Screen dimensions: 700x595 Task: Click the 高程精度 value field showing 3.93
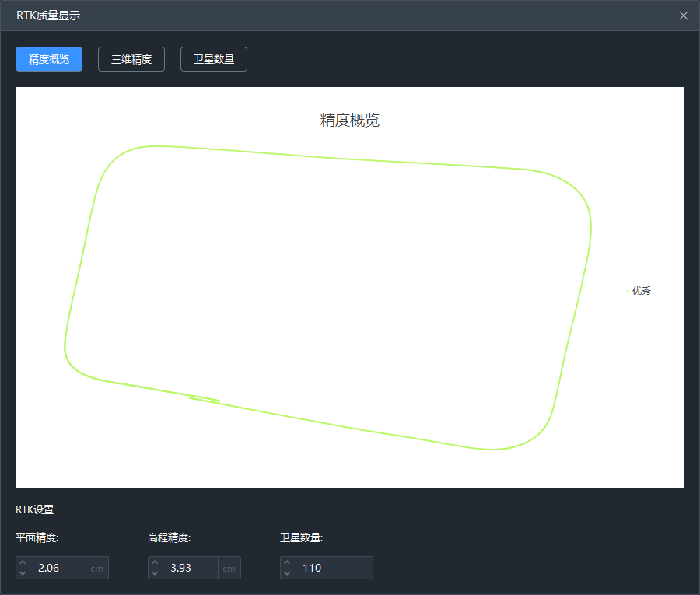click(x=190, y=568)
